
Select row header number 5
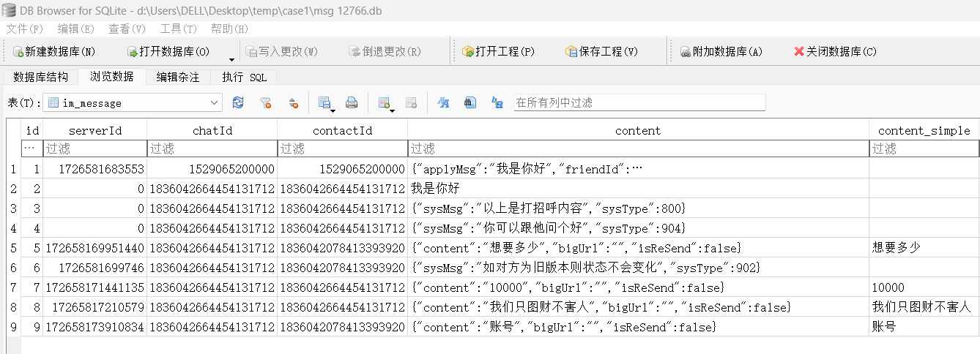point(13,248)
